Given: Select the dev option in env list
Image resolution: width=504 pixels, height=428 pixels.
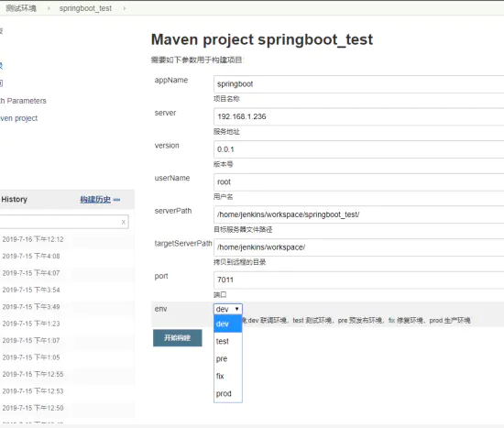Looking at the screenshot, I should [x=228, y=324].
